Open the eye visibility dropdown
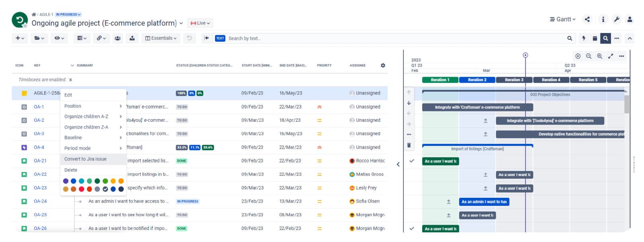The height and width of the screenshot is (242, 644). (x=59, y=38)
